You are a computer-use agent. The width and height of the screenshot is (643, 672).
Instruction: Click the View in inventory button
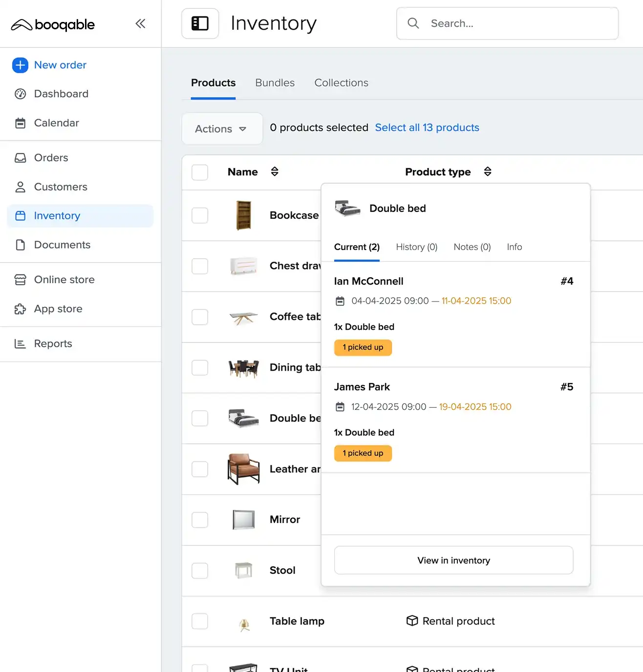click(x=453, y=560)
